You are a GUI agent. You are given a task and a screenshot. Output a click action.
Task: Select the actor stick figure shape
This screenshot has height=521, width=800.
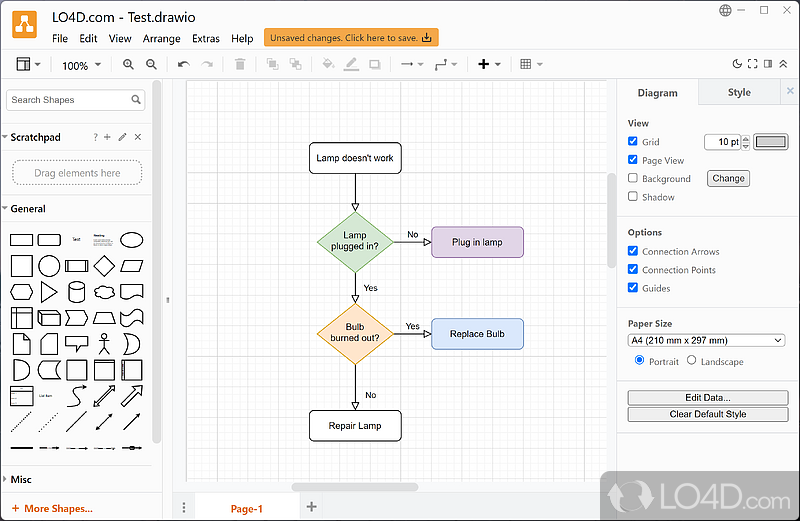click(x=104, y=344)
